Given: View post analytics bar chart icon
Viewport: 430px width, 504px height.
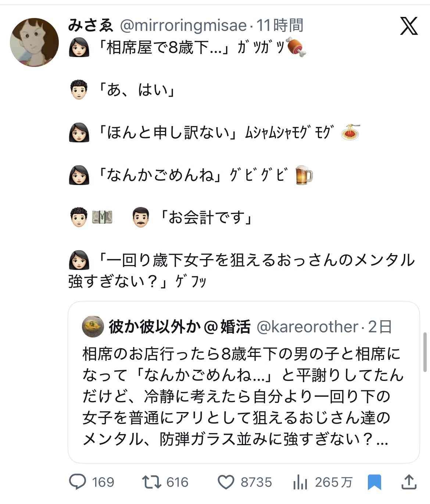Looking at the screenshot, I should point(300,482).
